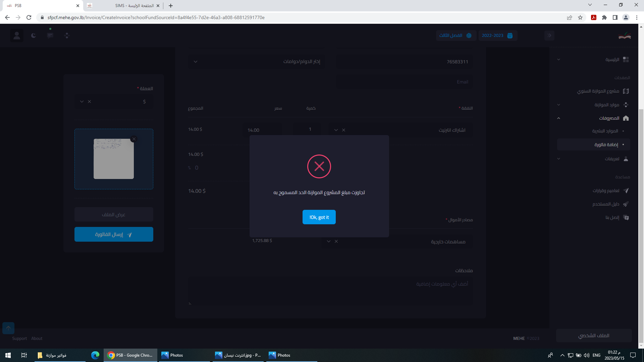Click the red X error icon
Viewport: 644px width, 362px height.
pyautogui.click(x=319, y=166)
